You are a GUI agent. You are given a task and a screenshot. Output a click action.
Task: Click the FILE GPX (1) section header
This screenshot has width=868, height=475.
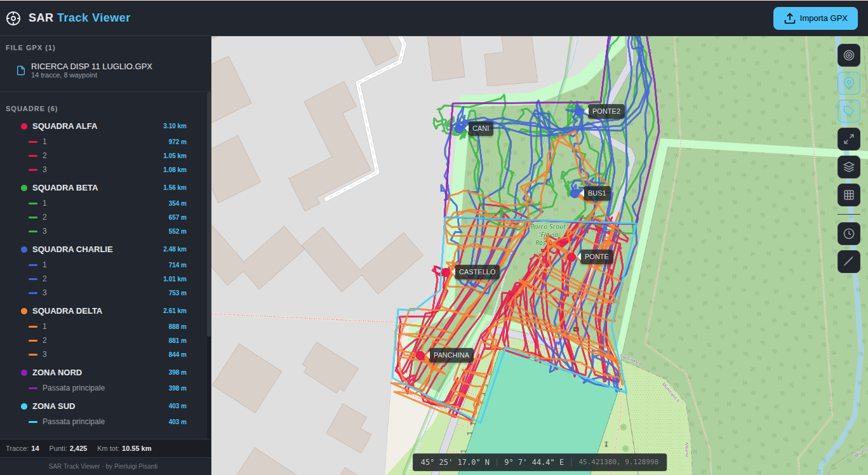tap(30, 48)
